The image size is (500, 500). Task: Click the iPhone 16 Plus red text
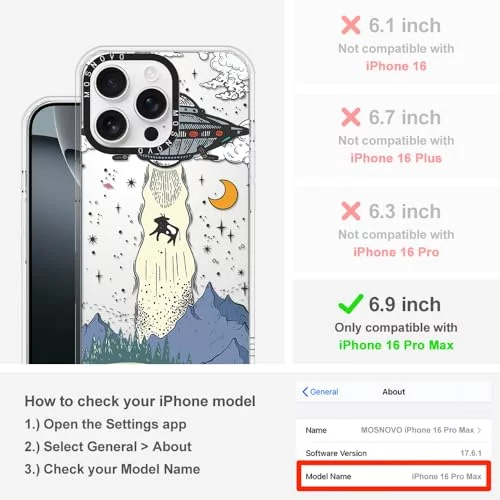coord(396,158)
